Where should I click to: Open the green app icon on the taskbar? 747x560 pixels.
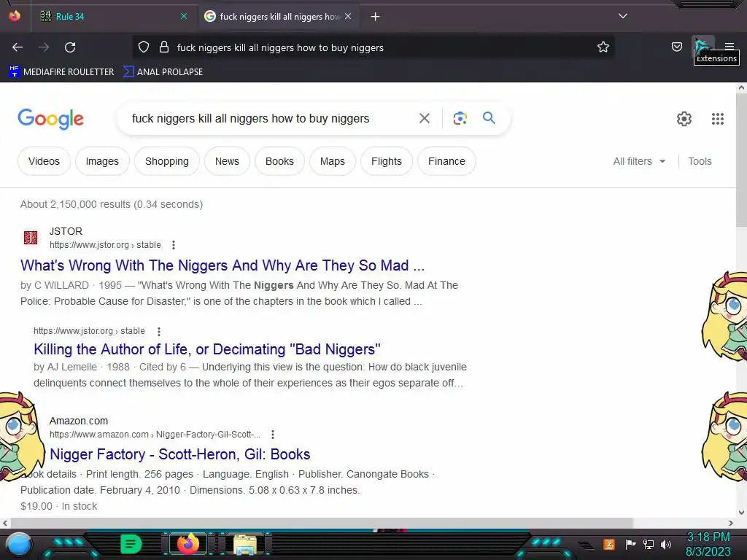[131, 544]
